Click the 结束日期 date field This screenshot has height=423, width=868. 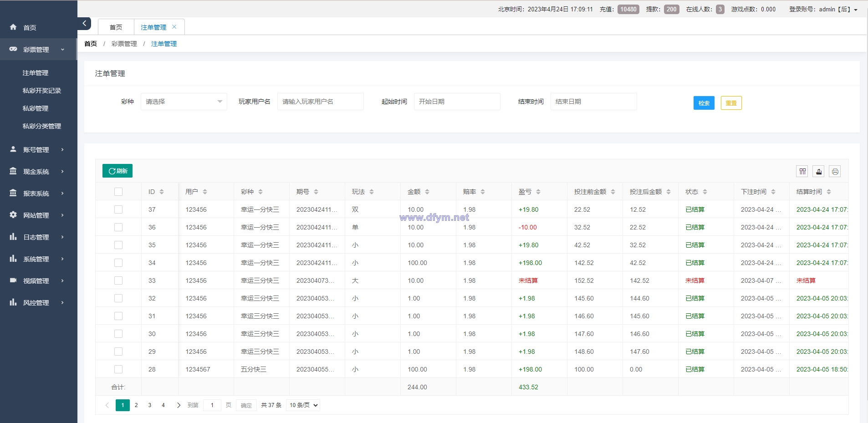click(x=594, y=102)
